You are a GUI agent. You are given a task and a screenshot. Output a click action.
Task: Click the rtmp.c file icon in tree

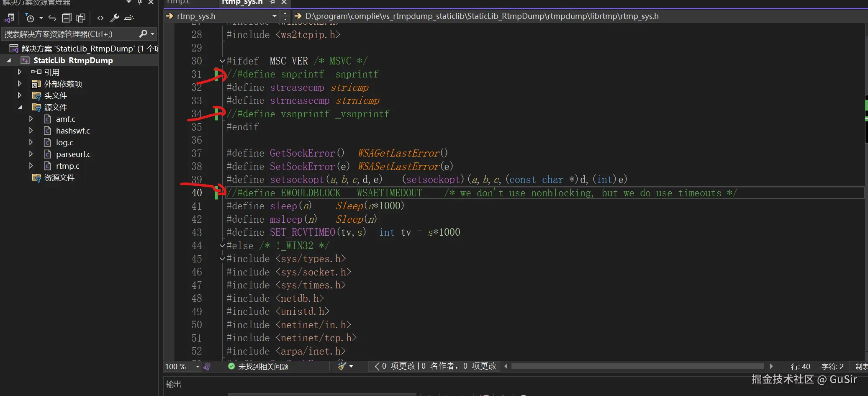(x=48, y=166)
